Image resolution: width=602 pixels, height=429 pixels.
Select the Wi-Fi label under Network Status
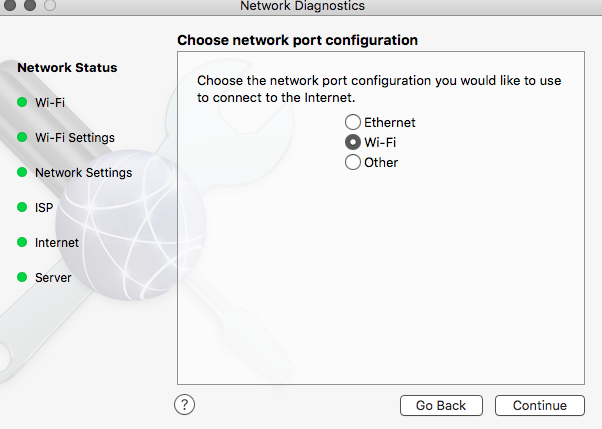coord(50,102)
